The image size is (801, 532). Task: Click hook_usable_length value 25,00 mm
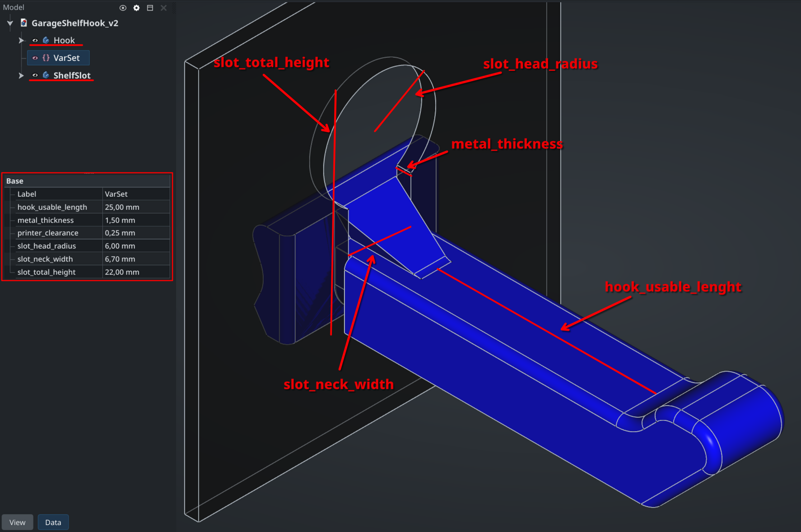136,207
